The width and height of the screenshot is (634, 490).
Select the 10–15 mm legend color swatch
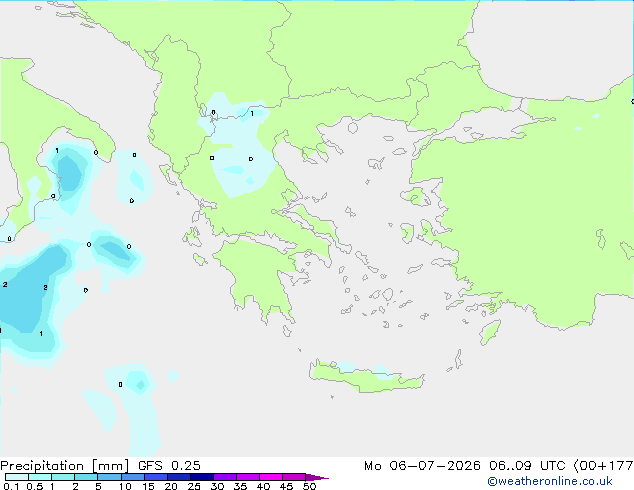[x=133, y=477]
